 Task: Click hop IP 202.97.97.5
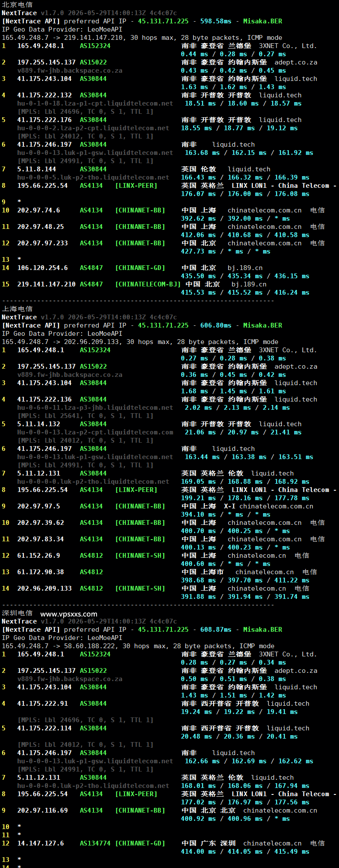coord(39,506)
